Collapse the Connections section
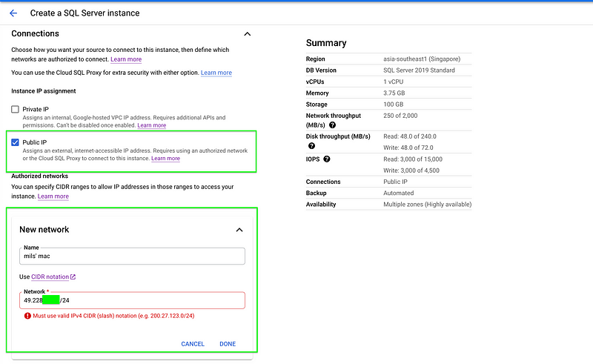 coord(248,34)
